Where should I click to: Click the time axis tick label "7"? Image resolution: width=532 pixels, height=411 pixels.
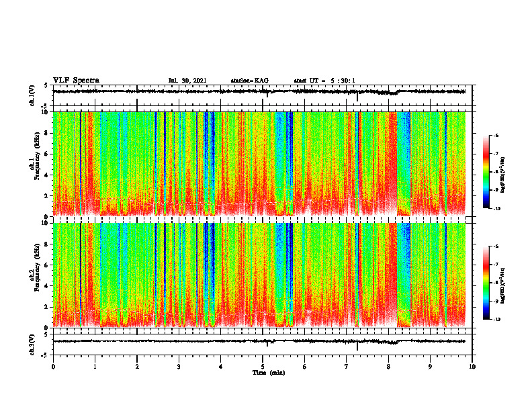(347, 367)
